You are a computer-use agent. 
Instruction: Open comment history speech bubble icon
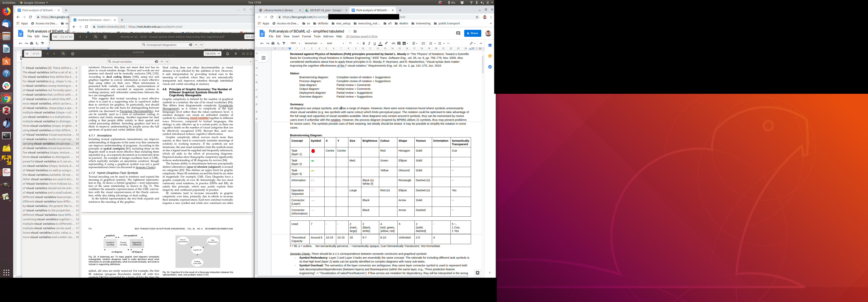coord(458,33)
